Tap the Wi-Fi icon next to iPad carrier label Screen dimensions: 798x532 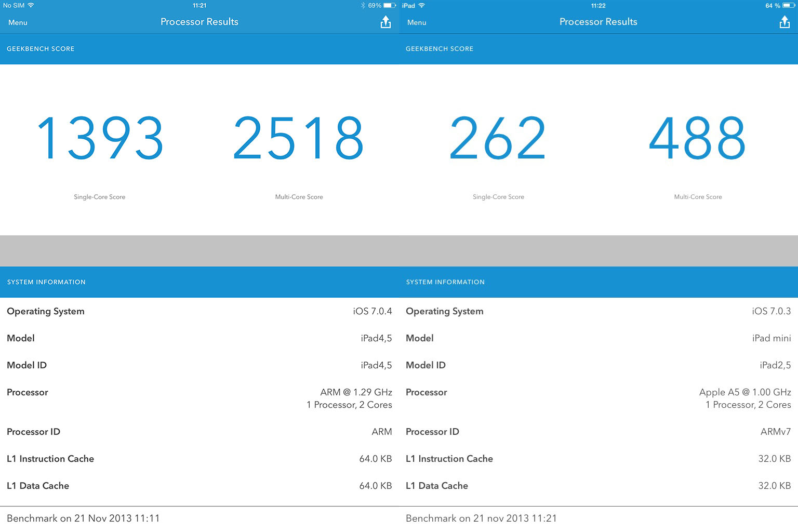point(421,5)
